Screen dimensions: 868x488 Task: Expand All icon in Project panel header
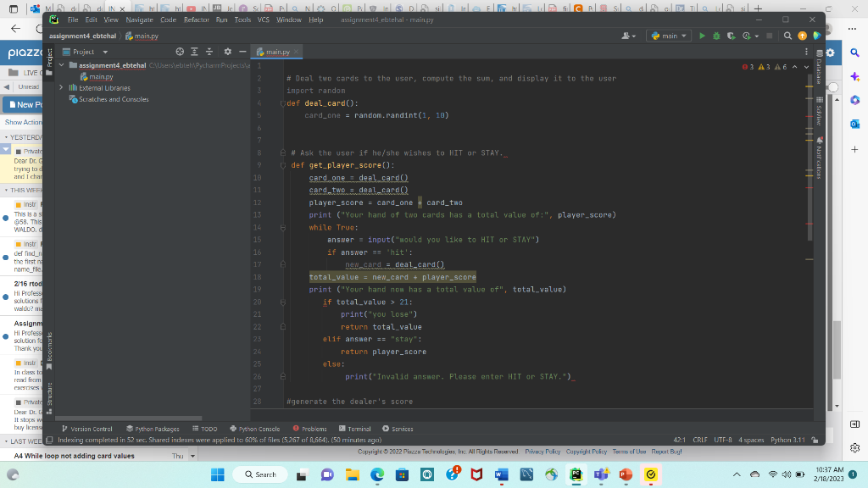pos(194,52)
